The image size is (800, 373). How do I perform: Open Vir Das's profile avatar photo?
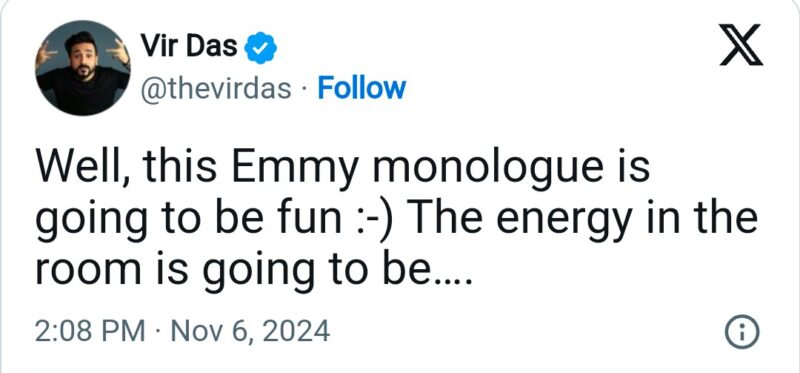click(x=83, y=68)
